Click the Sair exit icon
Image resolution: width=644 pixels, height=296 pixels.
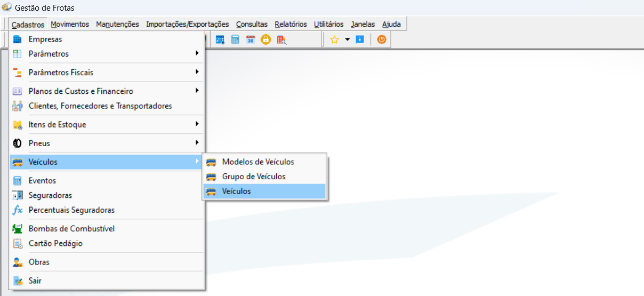click(x=18, y=281)
